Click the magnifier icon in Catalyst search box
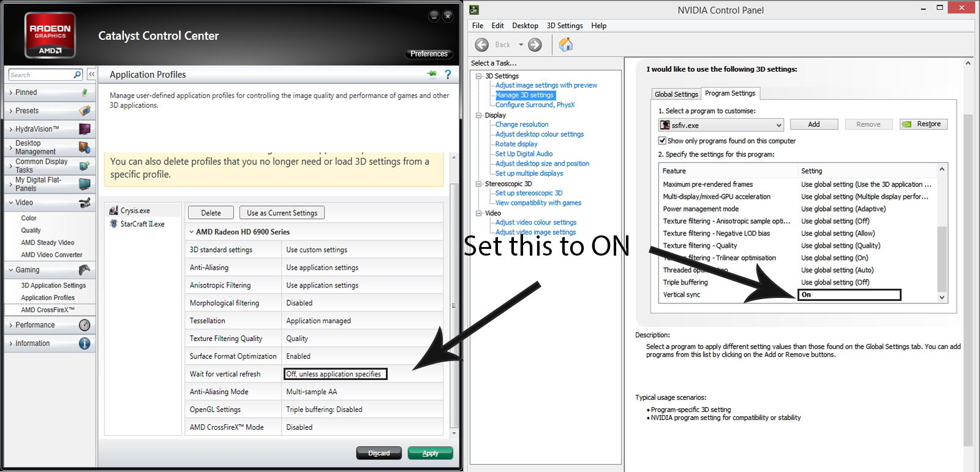The height and width of the screenshot is (472, 980). click(77, 75)
